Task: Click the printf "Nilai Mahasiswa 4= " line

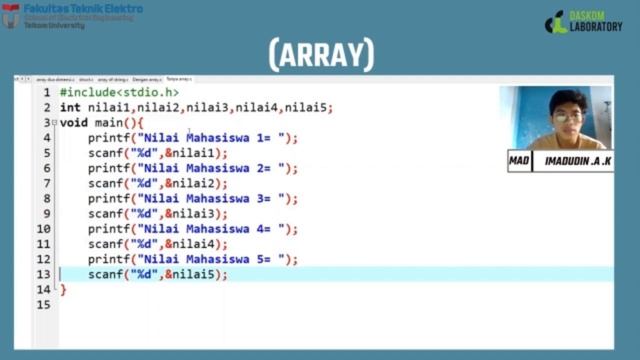Action: click(x=193, y=229)
